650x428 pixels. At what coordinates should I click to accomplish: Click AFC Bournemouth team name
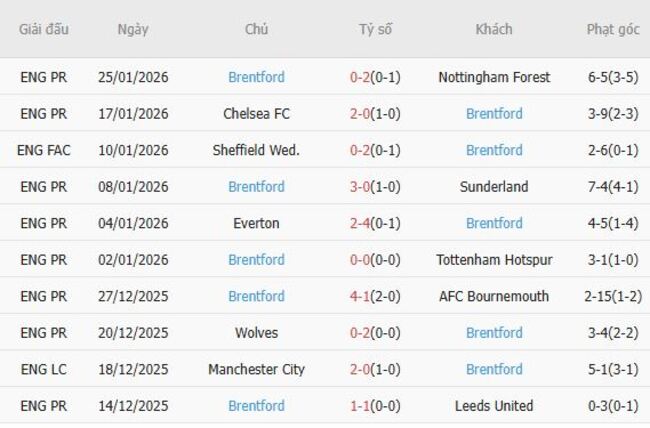[494, 296]
